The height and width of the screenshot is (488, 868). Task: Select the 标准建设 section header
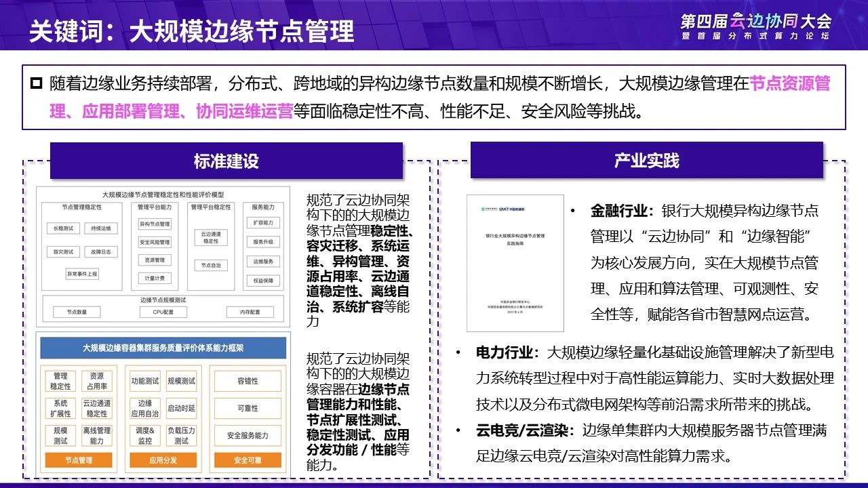pos(226,161)
